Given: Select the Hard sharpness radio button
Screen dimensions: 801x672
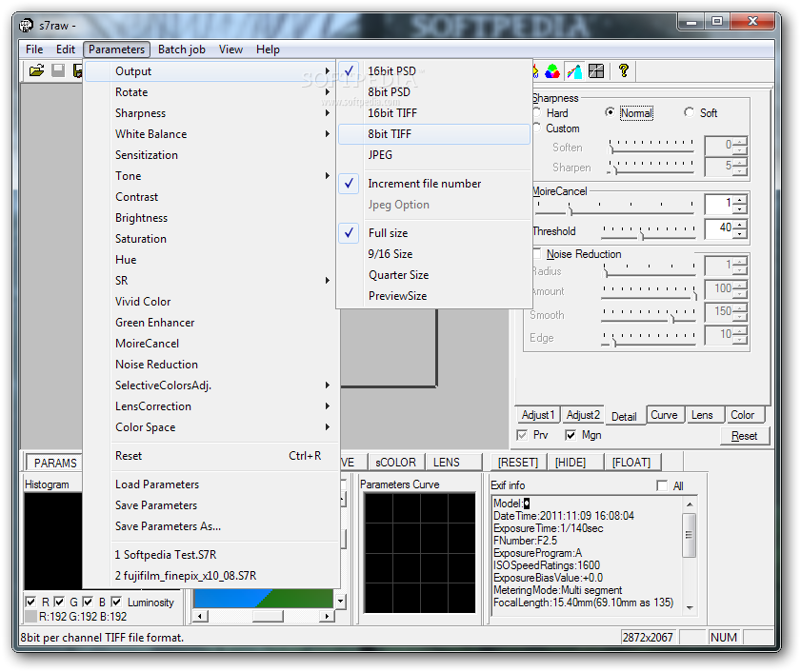Looking at the screenshot, I should click(x=536, y=112).
